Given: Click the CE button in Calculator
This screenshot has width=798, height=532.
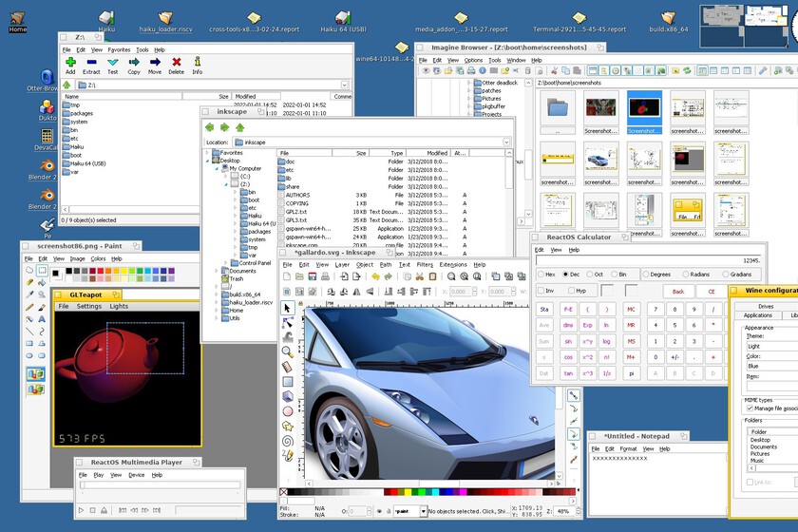Looking at the screenshot, I should click(x=712, y=292).
